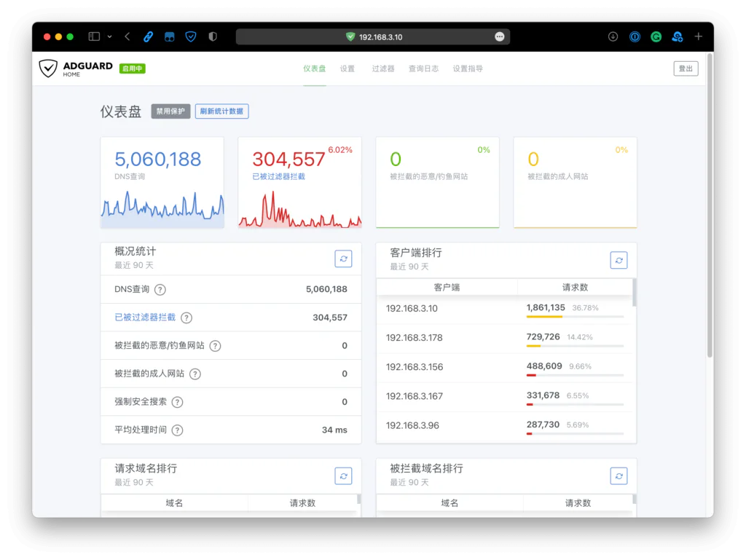Screen dimensions: 746x560
Task: Click the 刷新统计数据 button
Action: click(222, 111)
